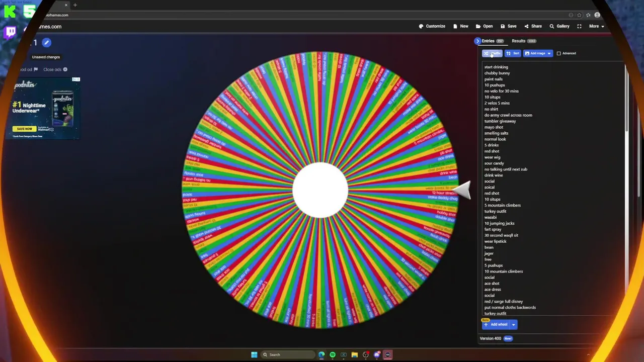
Task: Click the '10 mountain climbers' entry
Action: tap(504, 271)
